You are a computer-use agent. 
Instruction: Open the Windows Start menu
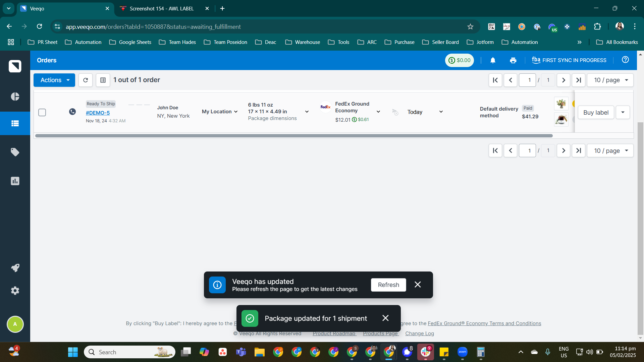point(73,352)
